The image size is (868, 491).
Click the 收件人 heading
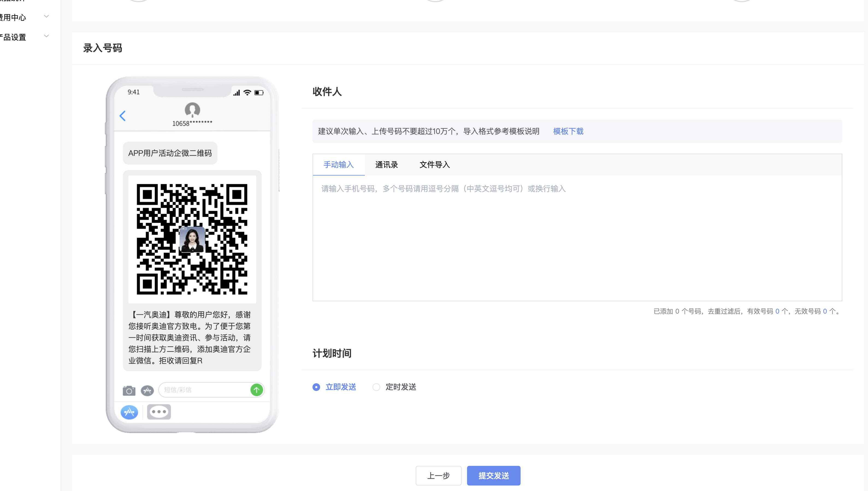327,91
